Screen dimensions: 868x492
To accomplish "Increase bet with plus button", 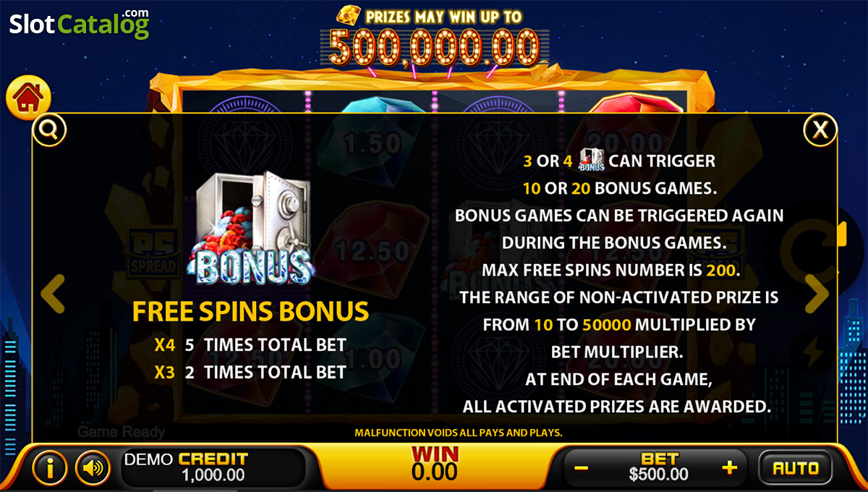I will pyautogui.click(x=729, y=468).
